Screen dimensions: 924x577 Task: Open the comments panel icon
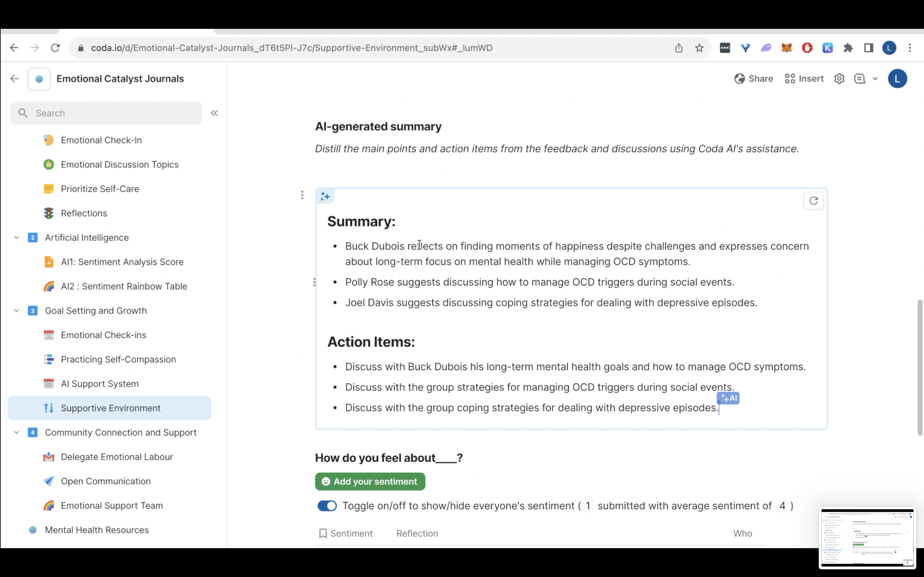860,79
